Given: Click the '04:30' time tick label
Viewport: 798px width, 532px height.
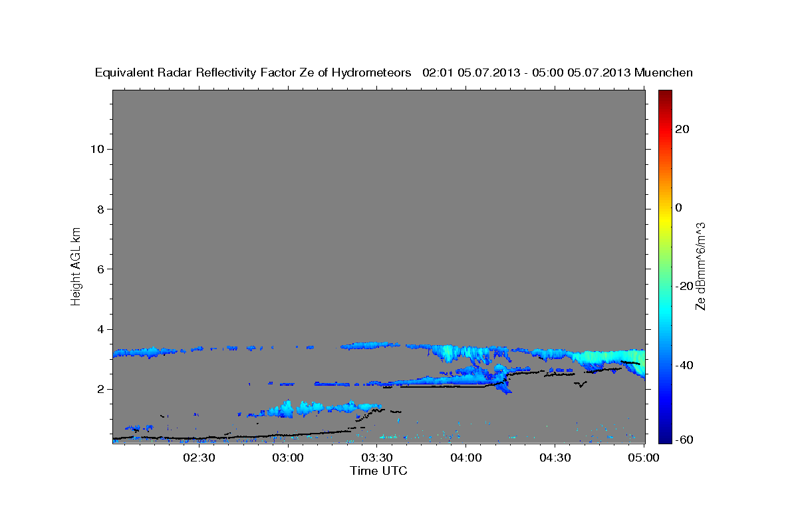Looking at the screenshot, I should click(x=555, y=458).
